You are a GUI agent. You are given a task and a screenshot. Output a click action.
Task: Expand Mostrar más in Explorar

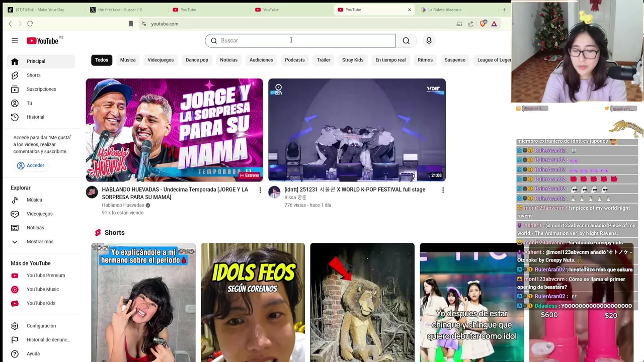click(41, 242)
